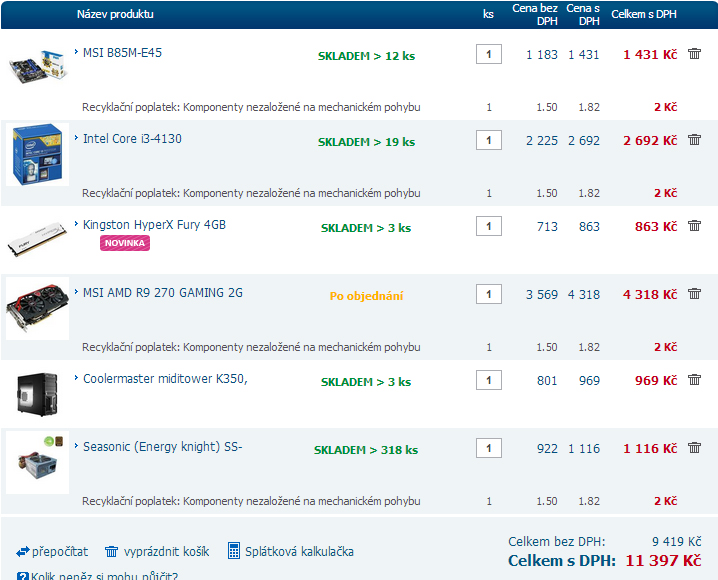The height and width of the screenshot is (580, 718).
Task: Open MSI AMD R9 270 GAMING 2G link
Action: click(163, 293)
